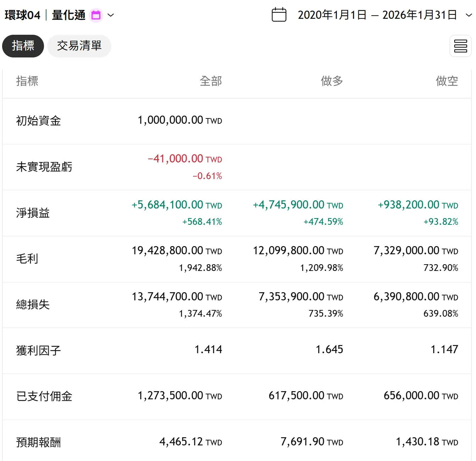Viewport: 476px width, 461px height.
Task: Expand the chevron next to the strategy name
Action: 111,15
